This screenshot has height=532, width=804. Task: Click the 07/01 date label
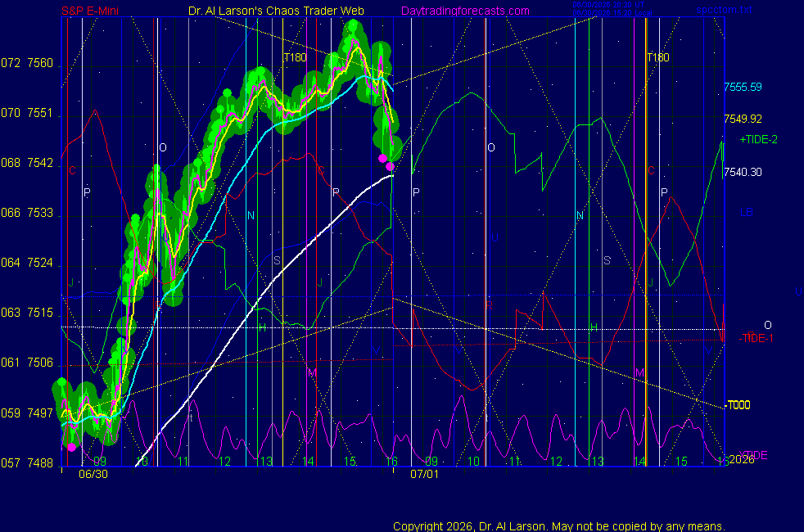425,474
